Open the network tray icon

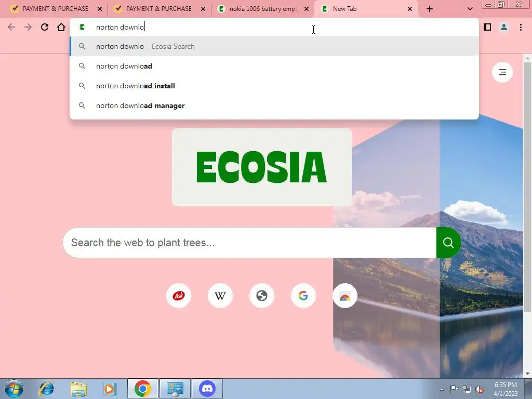(x=467, y=389)
